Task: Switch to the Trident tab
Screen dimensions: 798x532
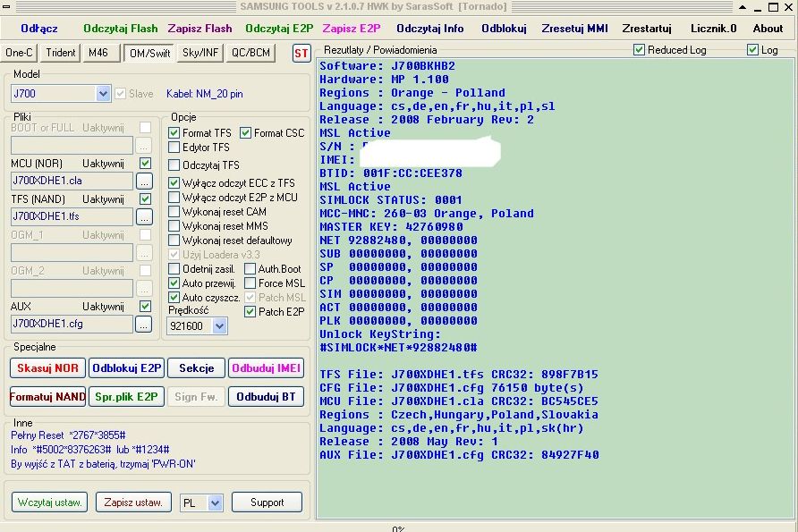Action: click(x=60, y=53)
